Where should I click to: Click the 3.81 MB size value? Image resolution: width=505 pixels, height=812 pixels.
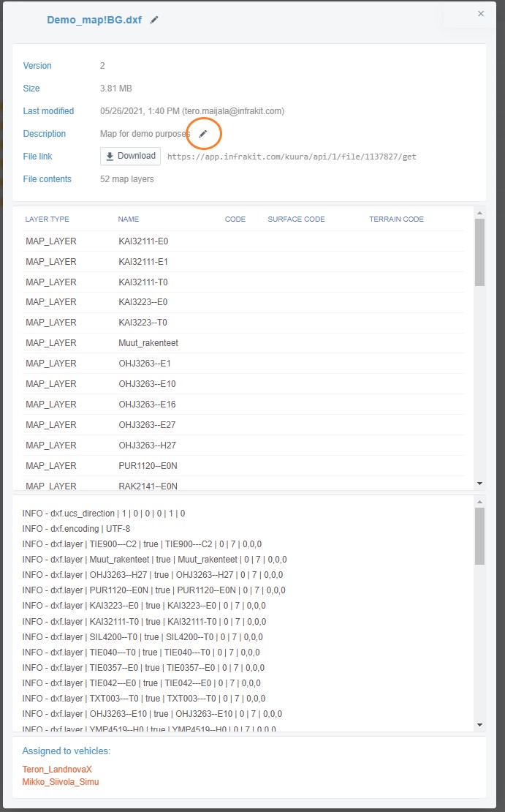116,88
